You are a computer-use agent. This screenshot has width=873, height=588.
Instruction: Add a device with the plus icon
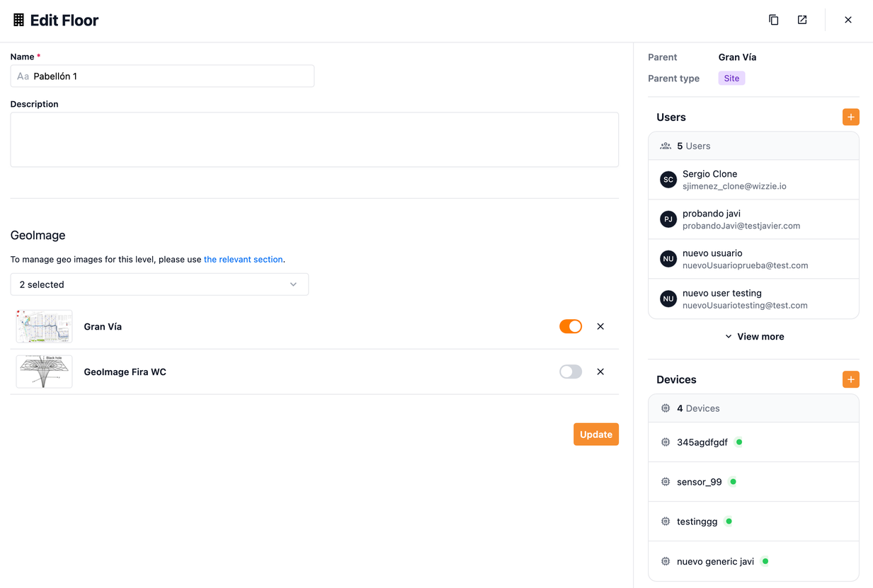click(x=850, y=379)
